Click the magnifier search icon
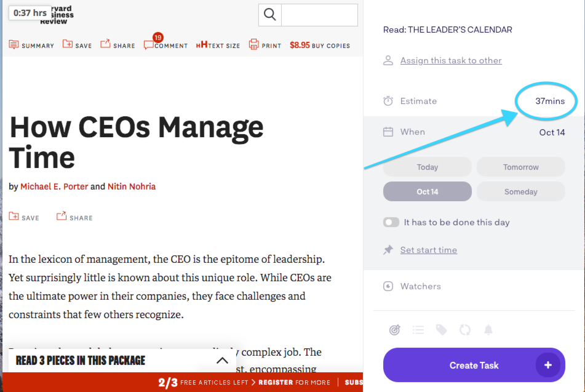Image resolution: width=585 pixels, height=392 pixels. point(269,15)
